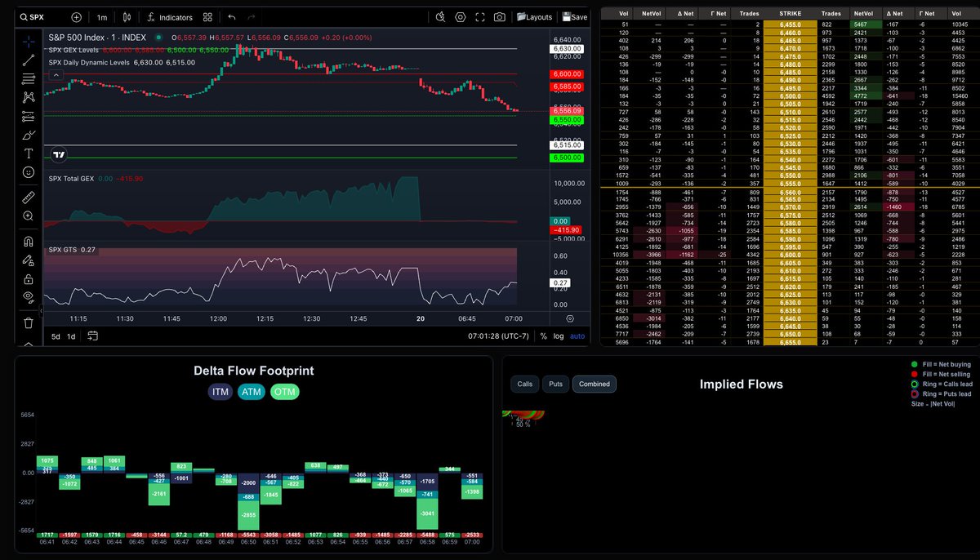Select the brush drawing tool
980x560 pixels.
tap(29, 135)
